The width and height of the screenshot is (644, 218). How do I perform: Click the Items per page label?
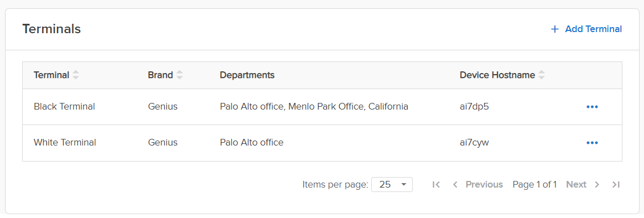335,185
